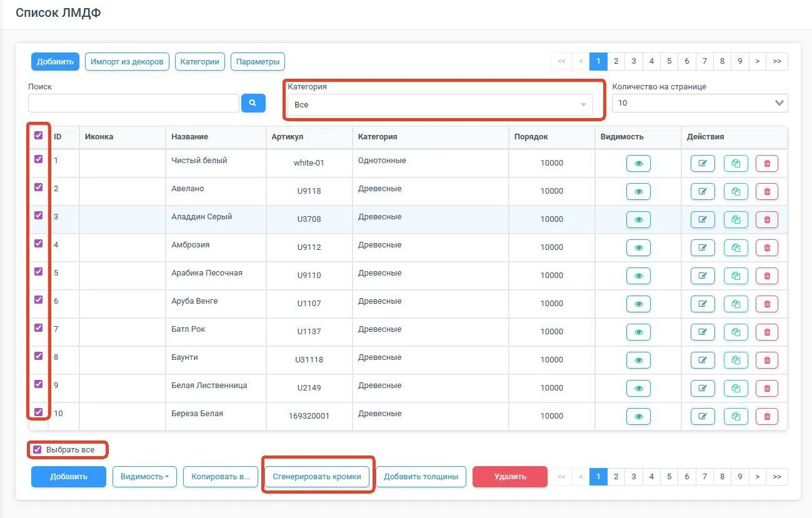Hide the Батл Рок item

pos(638,332)
